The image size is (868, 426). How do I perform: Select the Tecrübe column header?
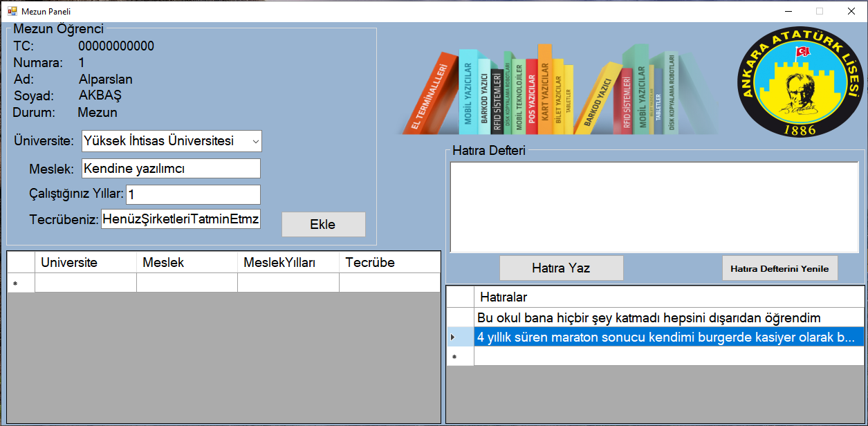(x=389, y=262)
